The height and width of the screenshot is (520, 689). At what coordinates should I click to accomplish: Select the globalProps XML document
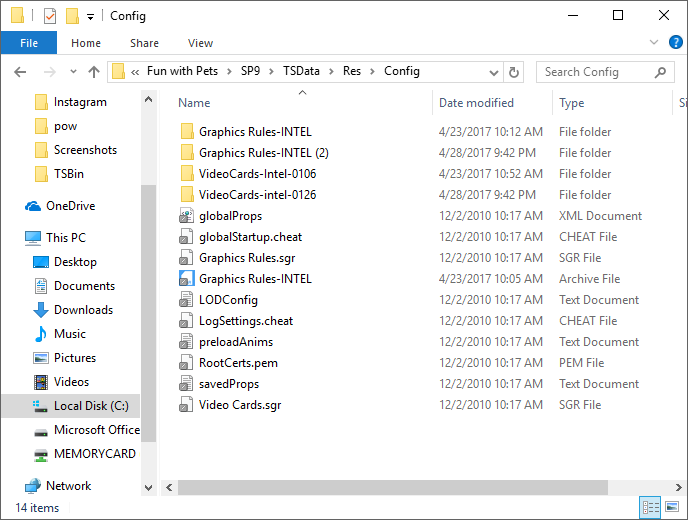pos(230,216)
